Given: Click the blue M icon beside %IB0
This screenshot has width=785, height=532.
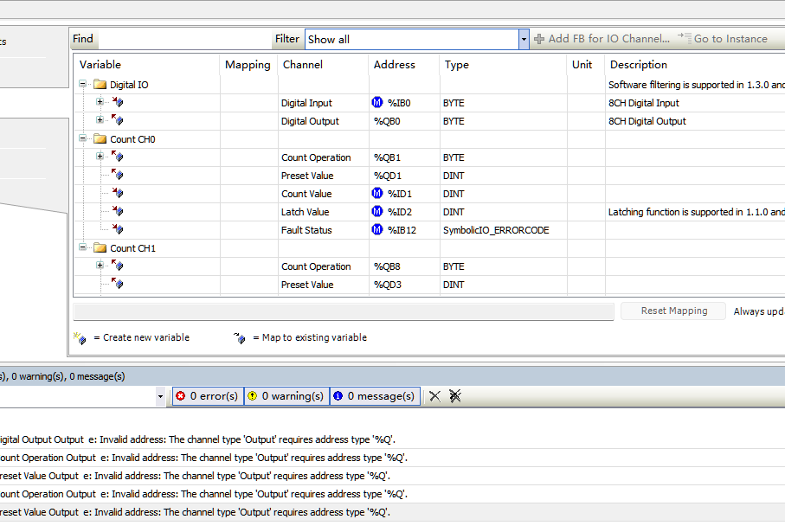Looking at the screenshot, I should coord(376,103).
